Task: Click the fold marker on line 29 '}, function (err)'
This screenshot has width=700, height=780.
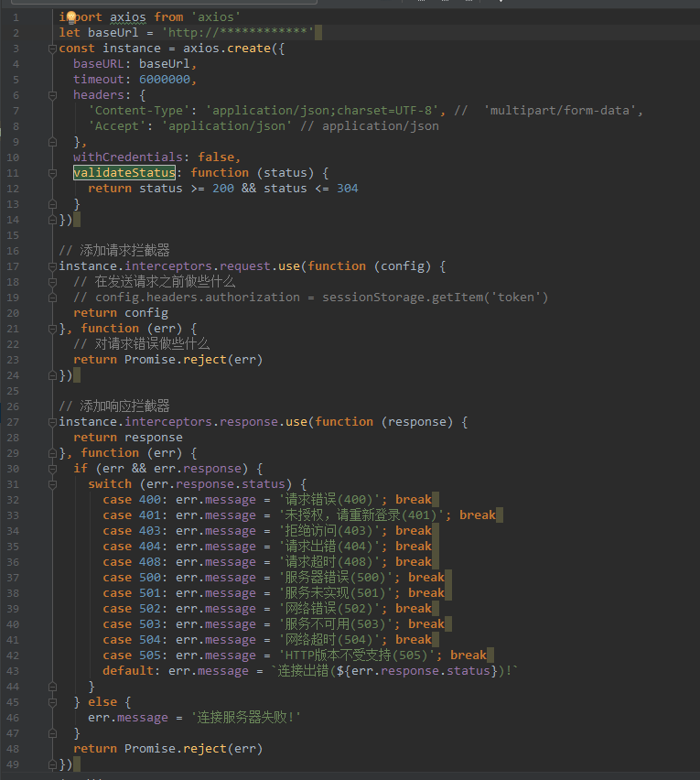Action: coord(52,454)
